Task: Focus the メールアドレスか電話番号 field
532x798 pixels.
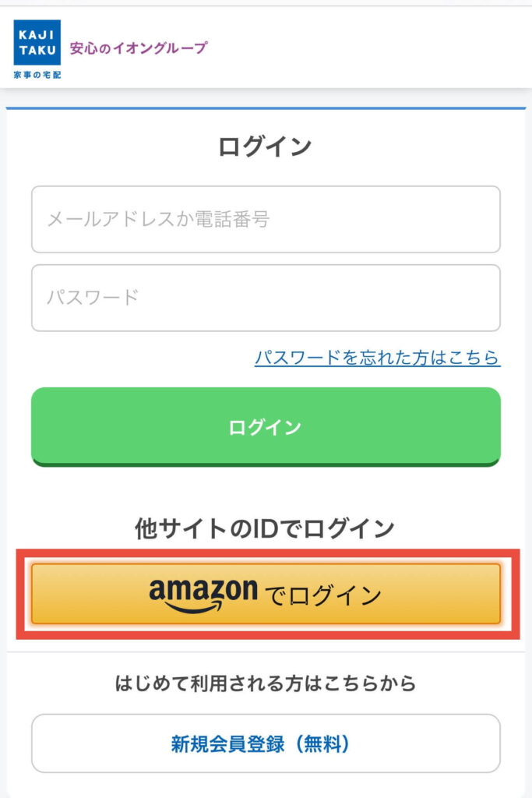Action: (x=266, y=219)
